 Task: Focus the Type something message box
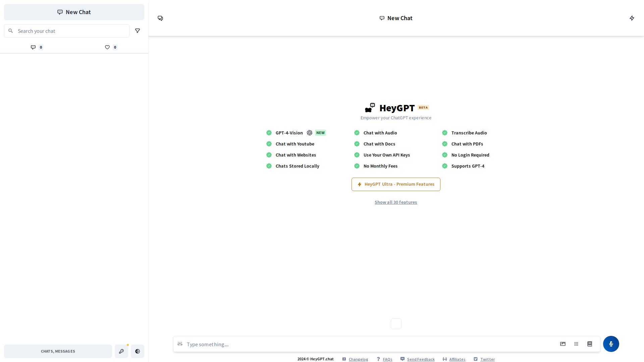(x=369, y=344)
